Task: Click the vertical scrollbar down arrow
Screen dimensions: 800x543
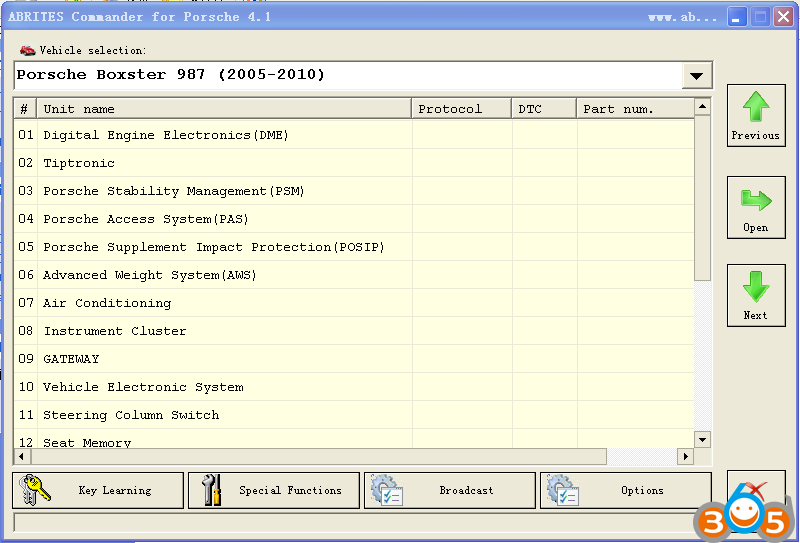Action: [x=702, y=439]
